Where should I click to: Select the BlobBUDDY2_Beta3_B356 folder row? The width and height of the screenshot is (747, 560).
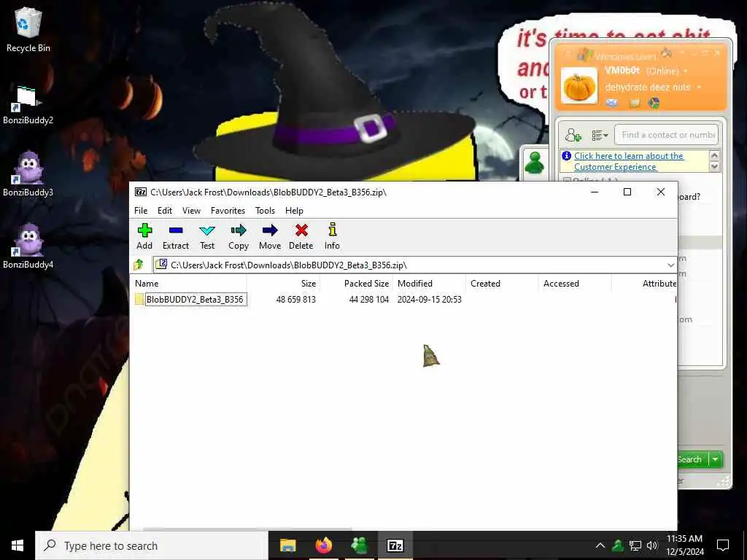tap(403, 300)
